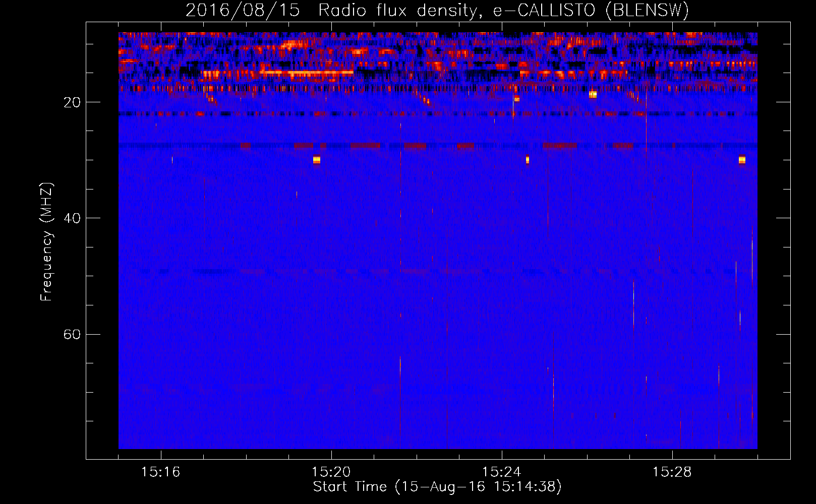
Task: Click the 40 MHz frequency tick label
Action: (x=72, y=219)
